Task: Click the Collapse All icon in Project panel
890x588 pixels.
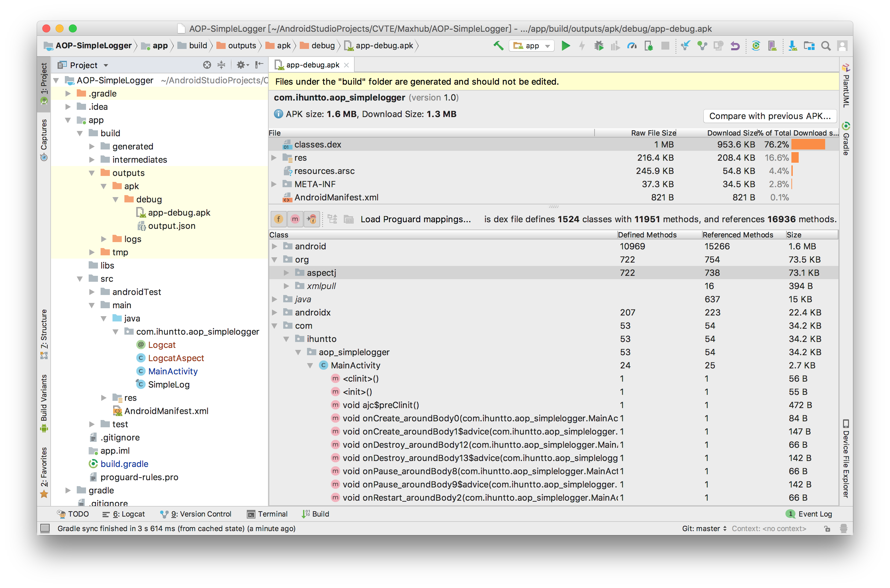Action: 221,65
